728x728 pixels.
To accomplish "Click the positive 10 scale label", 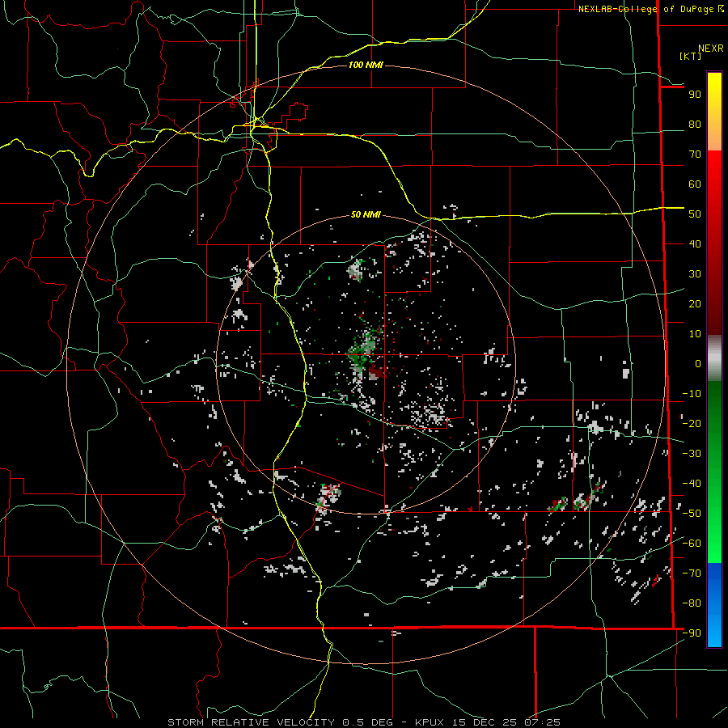I will point(695,334).
